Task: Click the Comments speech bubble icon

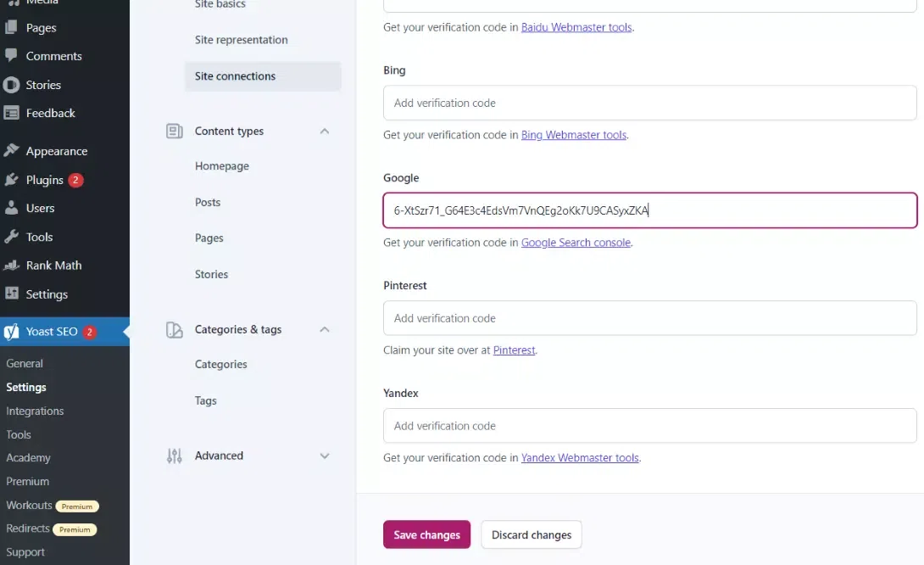Action: 11,56
